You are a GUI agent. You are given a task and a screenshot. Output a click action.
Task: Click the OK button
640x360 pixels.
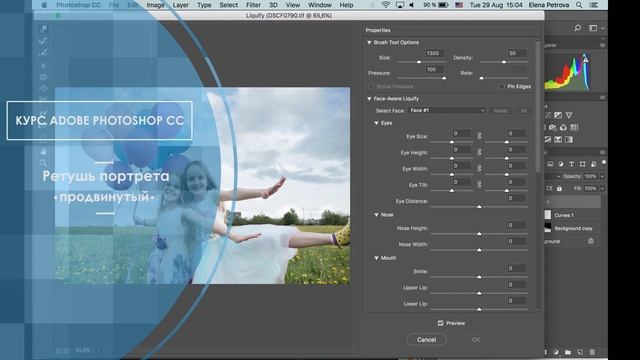[x=476, y=340]
